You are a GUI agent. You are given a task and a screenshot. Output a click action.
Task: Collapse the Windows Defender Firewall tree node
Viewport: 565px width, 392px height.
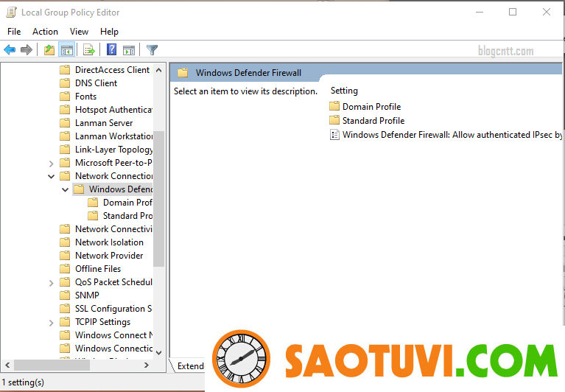point(66,189)
